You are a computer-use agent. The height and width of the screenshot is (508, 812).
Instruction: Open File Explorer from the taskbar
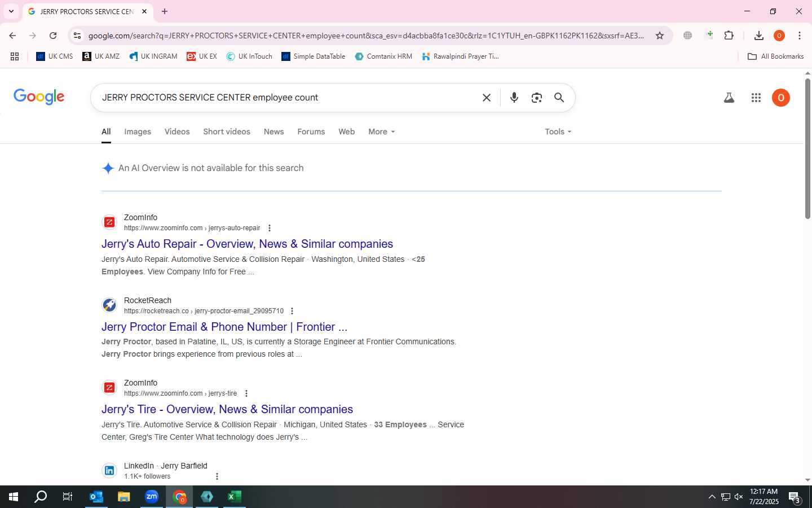pos(124,497)
